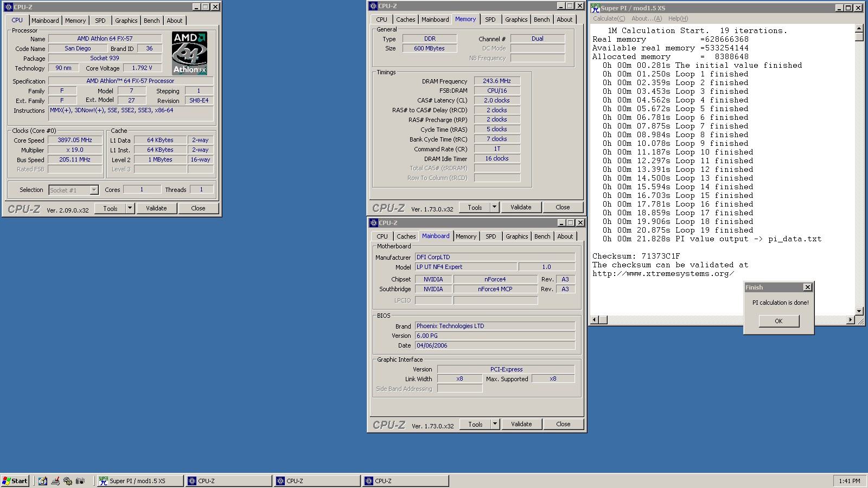Open CPU tab in the memory CPU-Z window

point(382,20)
